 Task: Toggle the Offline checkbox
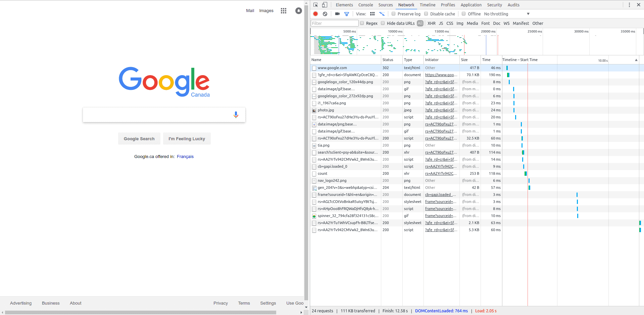pyautogui.click(x=463, y=14)
